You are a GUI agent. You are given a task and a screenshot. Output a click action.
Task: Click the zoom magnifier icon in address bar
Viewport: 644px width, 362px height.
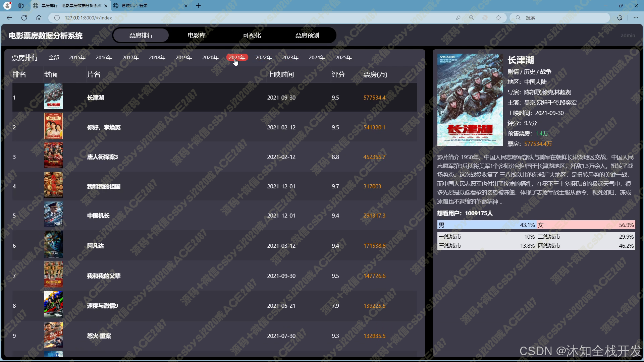tap(471, 18)
